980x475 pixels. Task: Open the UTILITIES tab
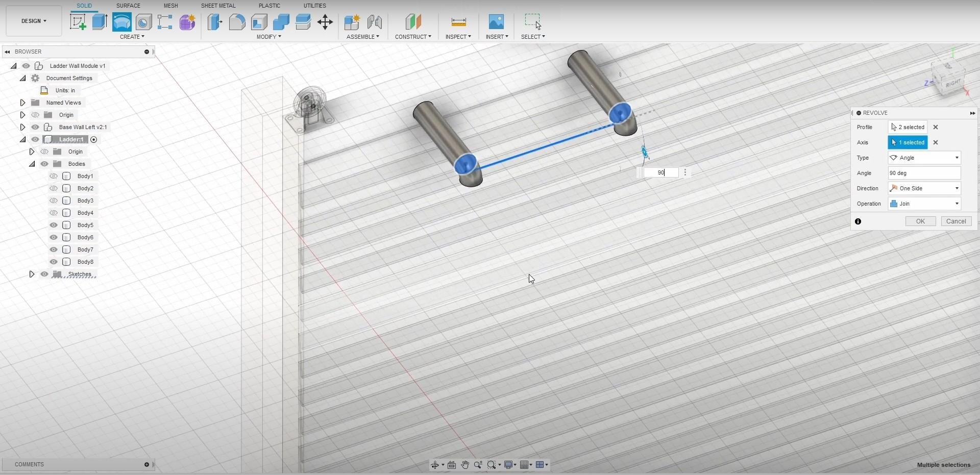(x=314, y=6)
